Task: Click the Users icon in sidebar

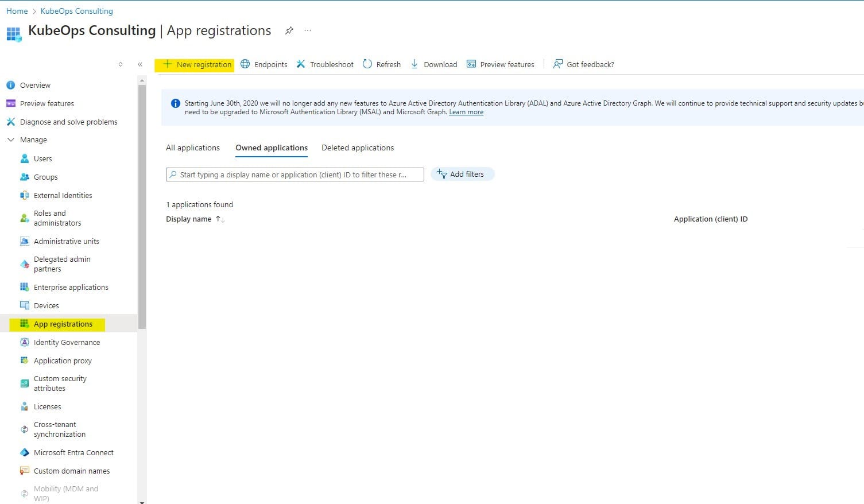Action: pyautogui.click(x=25, y=158)
